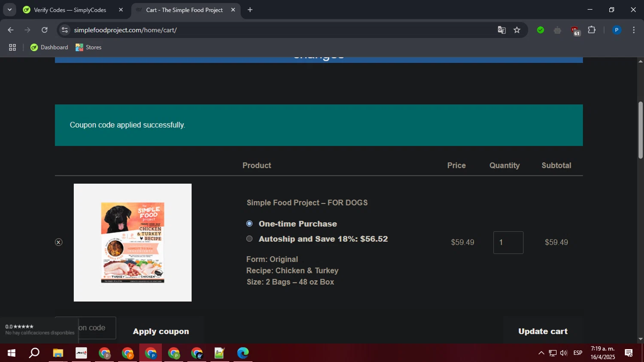Image resolution: width=644 pixels, height=362 pixels.
Task: Click the quantity input field
Action: pos(508,243)
